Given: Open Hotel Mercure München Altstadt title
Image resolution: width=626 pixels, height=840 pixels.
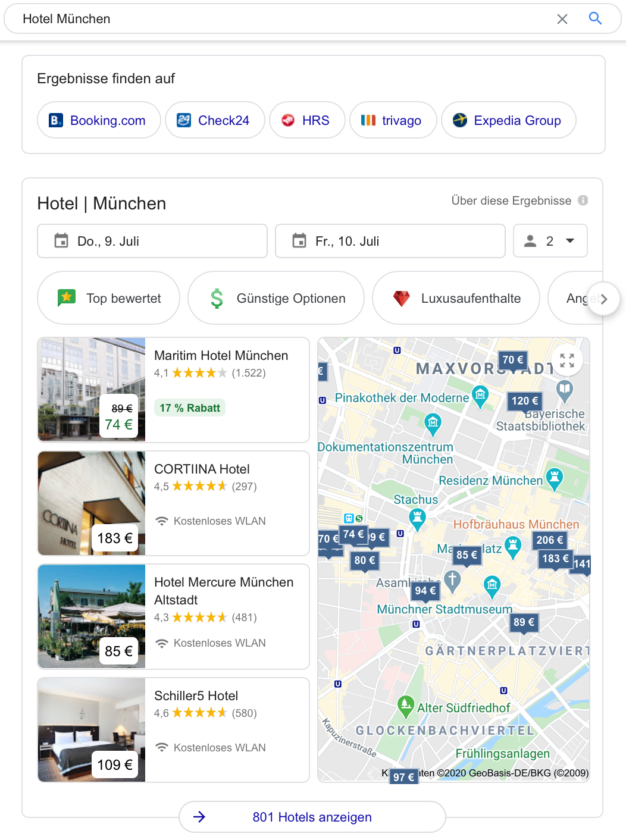Looking at the screenshot, I should tap(224, 591).
